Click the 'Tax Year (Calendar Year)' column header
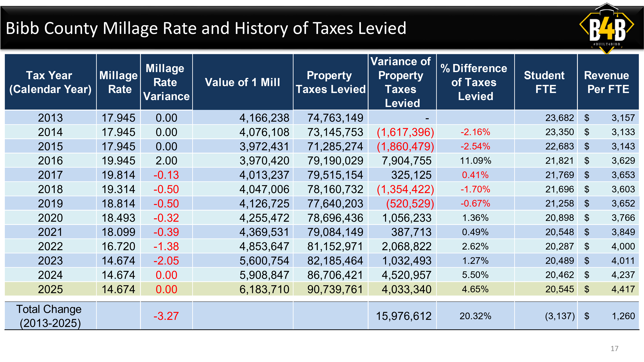The width and height of the screenshot is (644, 362). point(50,82)
